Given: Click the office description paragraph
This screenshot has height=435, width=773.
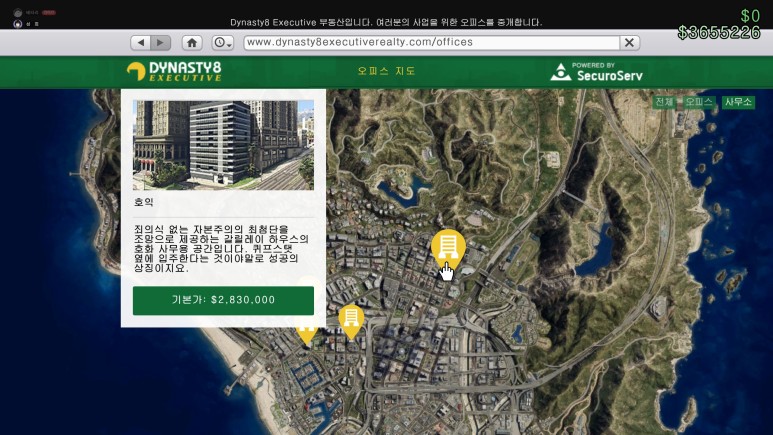Looking at the screenshot, I should (221, 249).
